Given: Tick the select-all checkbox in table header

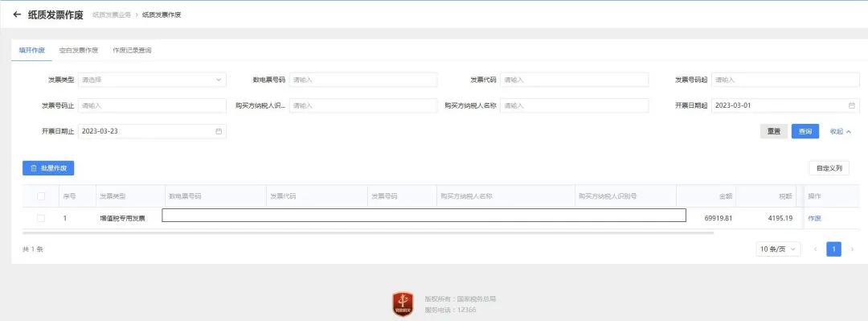Looking at the screenshot, I should coord(41,196).
